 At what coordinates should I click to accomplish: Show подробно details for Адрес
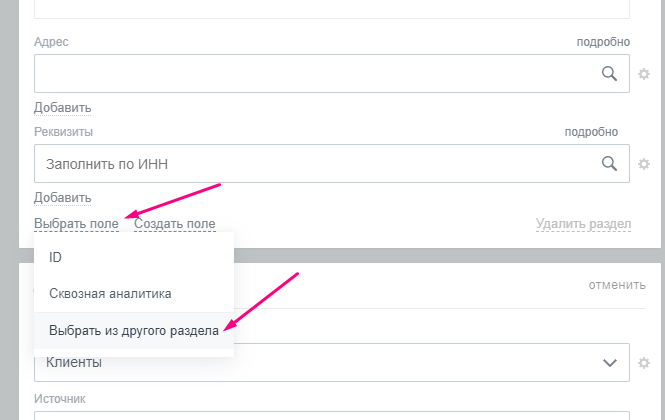(x=603, y=42)
